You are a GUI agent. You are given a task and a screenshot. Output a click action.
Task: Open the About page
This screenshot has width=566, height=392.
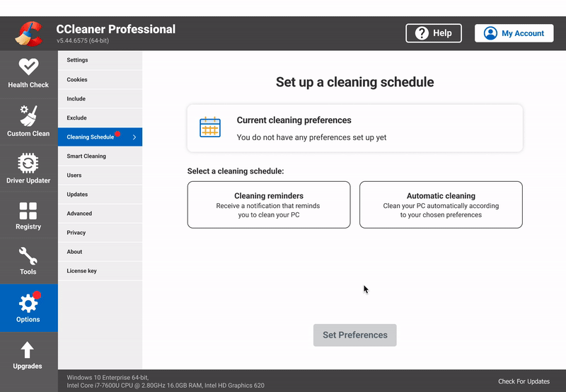tap(100, 252)
